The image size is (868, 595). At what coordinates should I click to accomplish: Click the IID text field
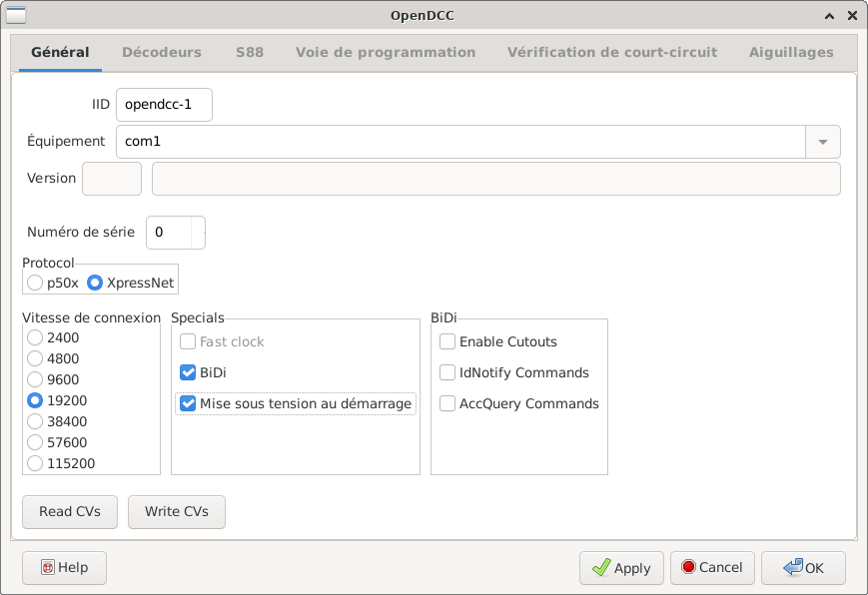click(164, 105)
